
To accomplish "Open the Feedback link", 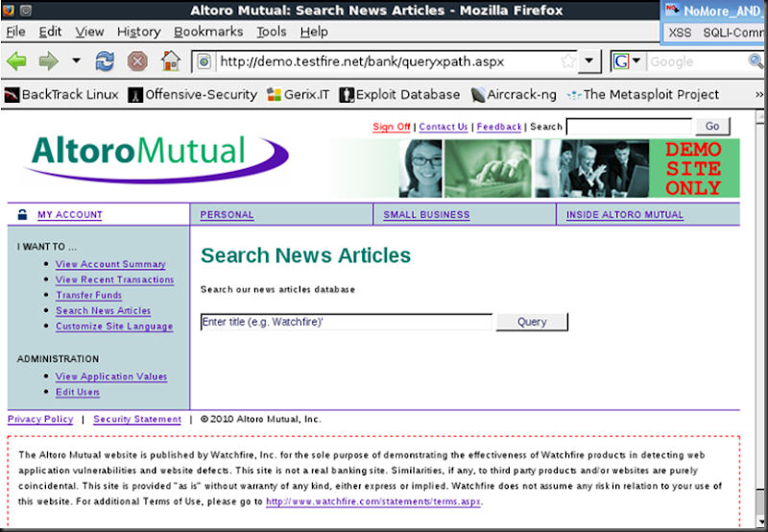I will coord(499,127).
